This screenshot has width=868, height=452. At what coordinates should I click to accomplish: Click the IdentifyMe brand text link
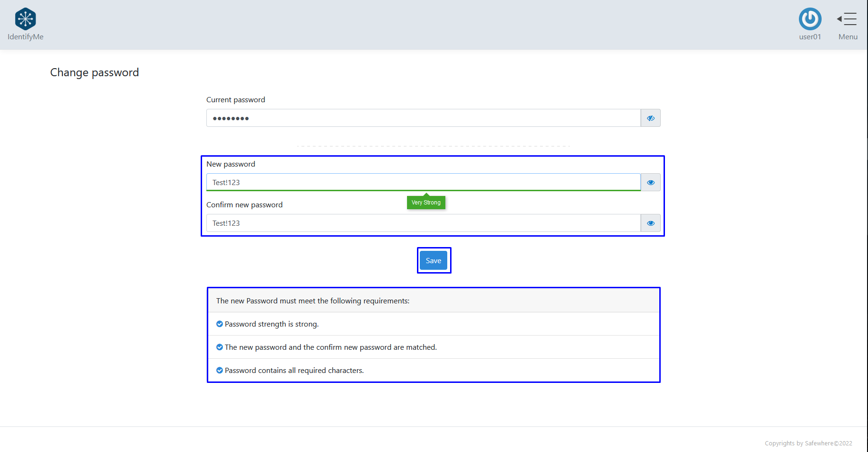[x=26, y=37]
